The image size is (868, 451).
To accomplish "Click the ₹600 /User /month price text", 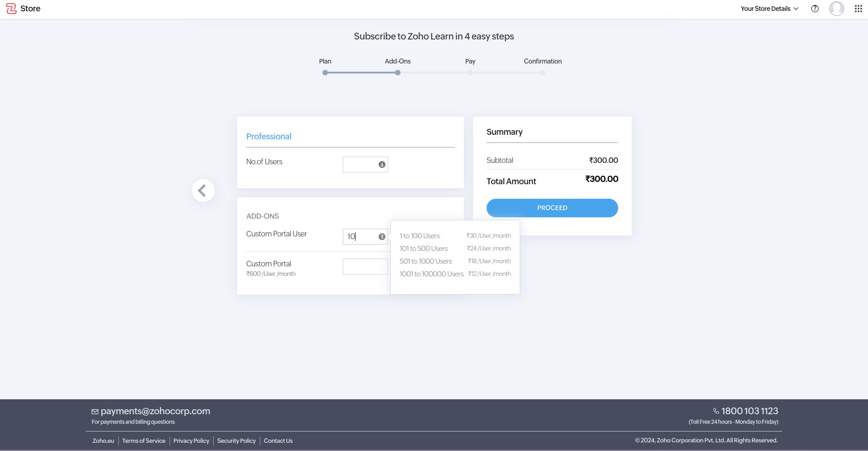I will click(271, 274).
